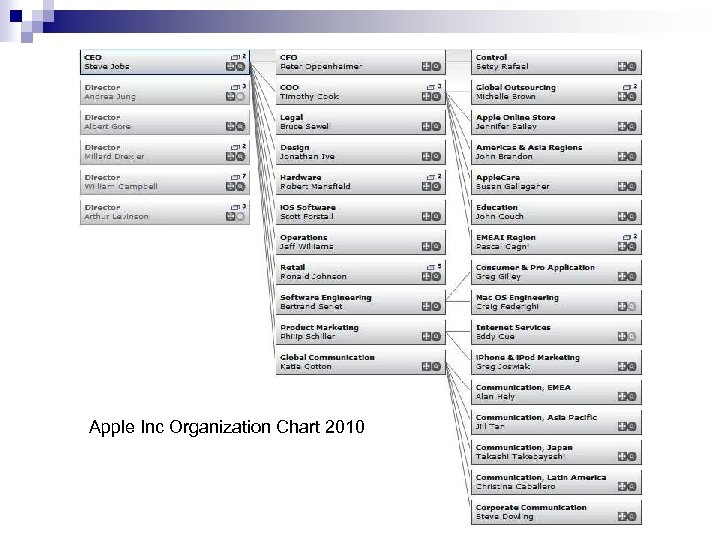Viewport: 720px width, 540px height.
Task: Click the magnifier icon on Katie Cotton card
Action: (437, 367)
